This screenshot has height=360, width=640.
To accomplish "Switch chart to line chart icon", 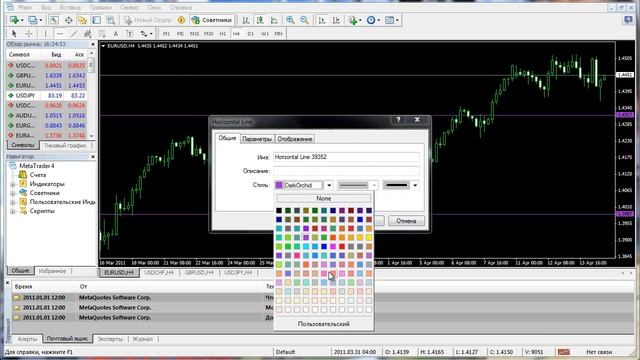I will point(274,20).
